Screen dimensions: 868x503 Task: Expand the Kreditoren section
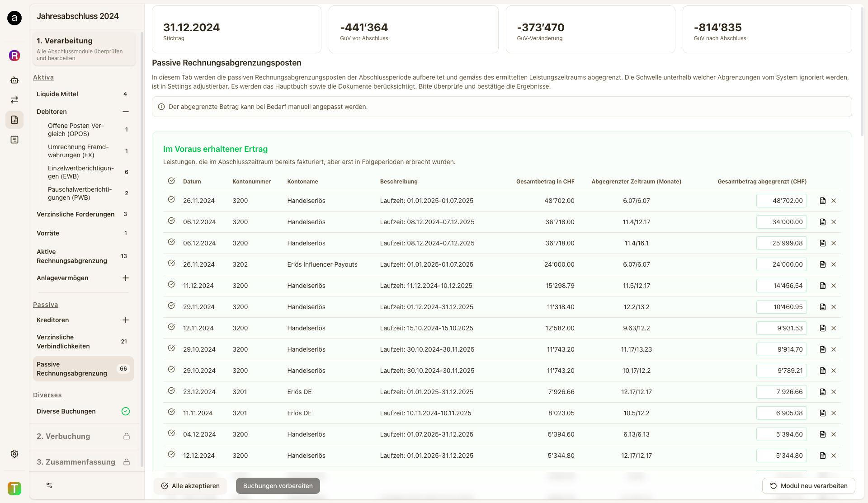coord(126,320)
